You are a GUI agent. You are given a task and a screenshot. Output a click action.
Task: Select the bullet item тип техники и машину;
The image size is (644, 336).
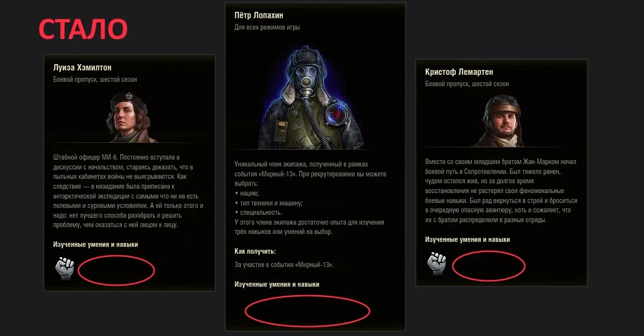tap(269, 203)
